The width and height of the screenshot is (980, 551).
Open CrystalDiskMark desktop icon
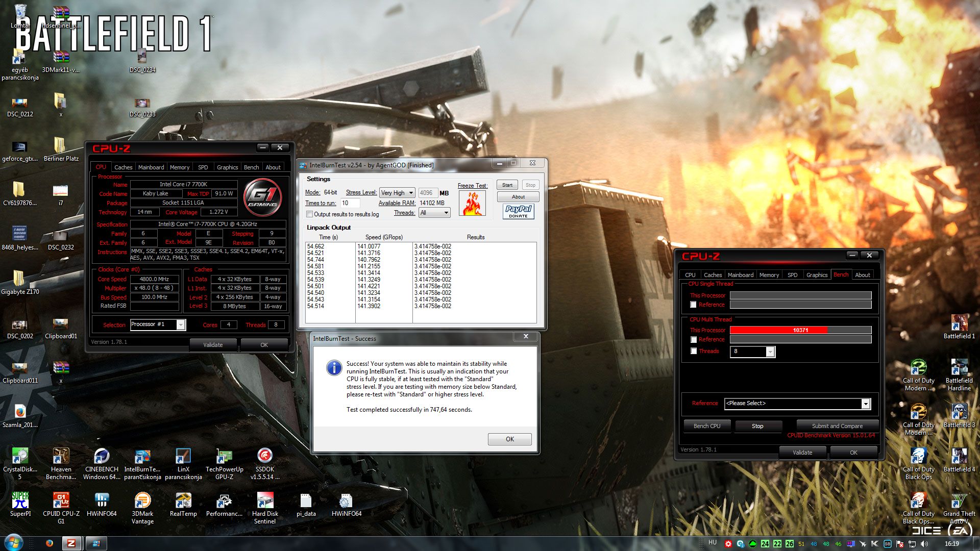click(x=20, y=457)
